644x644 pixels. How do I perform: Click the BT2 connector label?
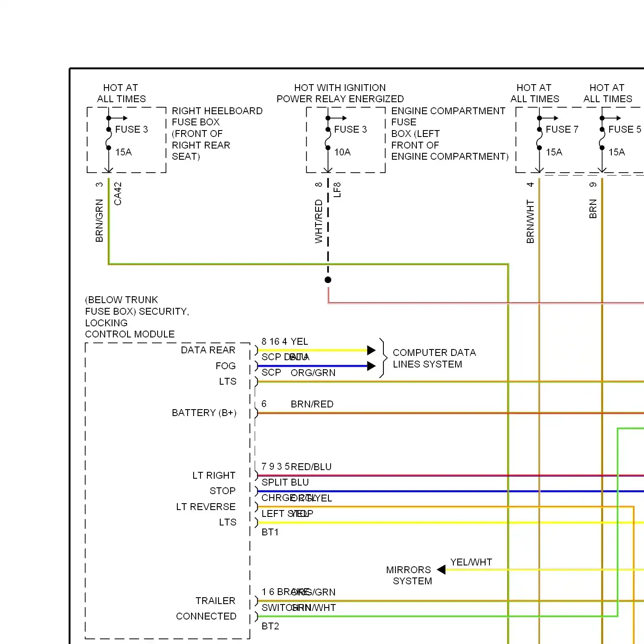click(x=270, y=626)
